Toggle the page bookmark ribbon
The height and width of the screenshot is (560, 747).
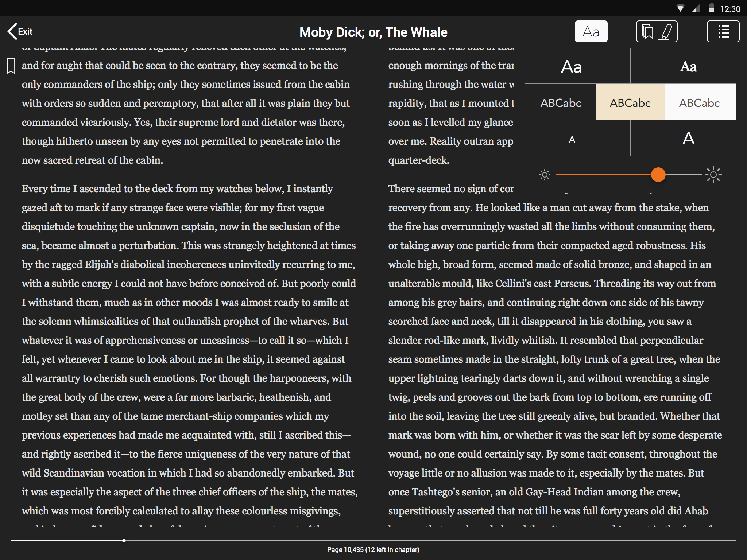click(11, 66)
